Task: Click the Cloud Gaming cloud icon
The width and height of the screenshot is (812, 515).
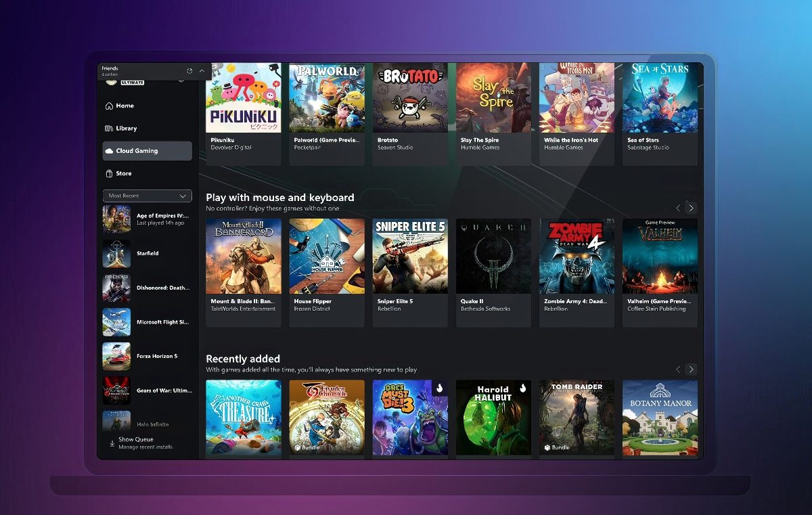Action: (x=110, y=151)
